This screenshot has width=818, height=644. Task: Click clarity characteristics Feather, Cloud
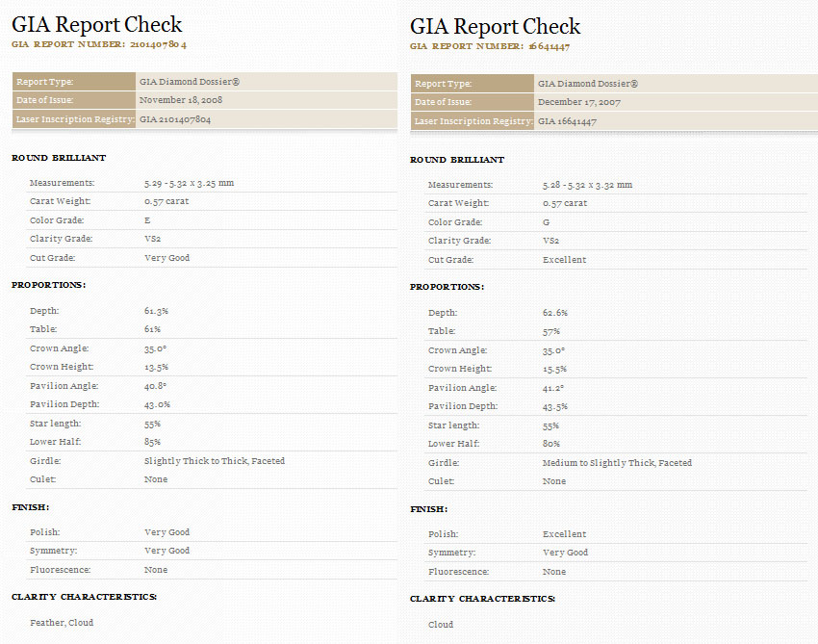tap(62, 623)
